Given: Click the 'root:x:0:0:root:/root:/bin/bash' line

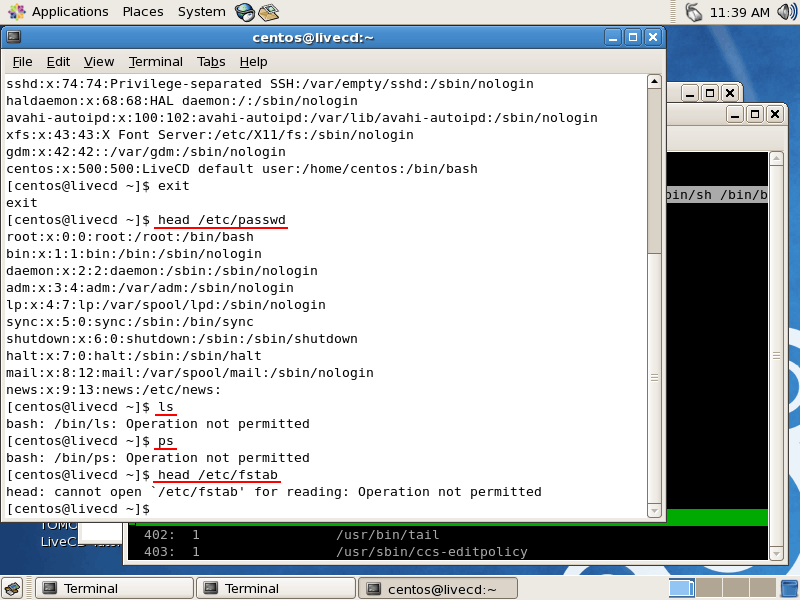Looking at the screenshot, I should 130,237.
